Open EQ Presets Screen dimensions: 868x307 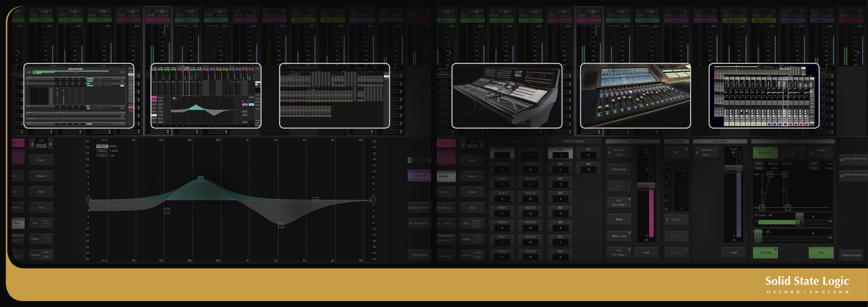(x=420, y=255)
